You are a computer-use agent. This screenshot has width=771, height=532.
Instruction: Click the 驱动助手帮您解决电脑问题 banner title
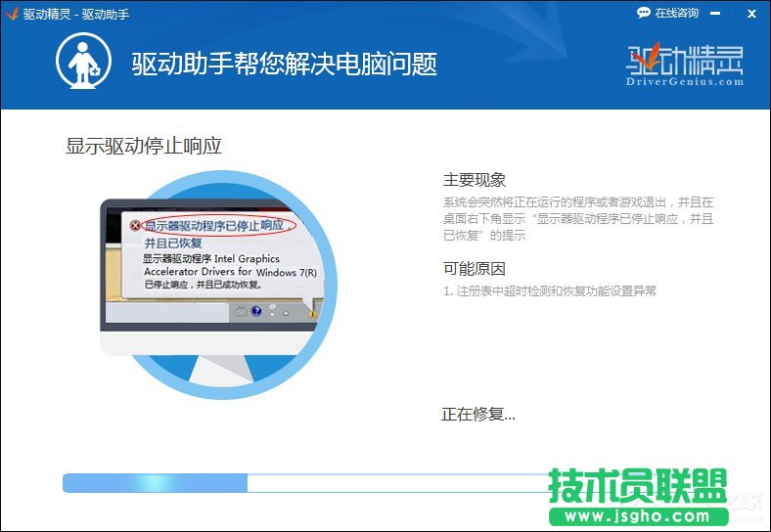tap(284, 64)
